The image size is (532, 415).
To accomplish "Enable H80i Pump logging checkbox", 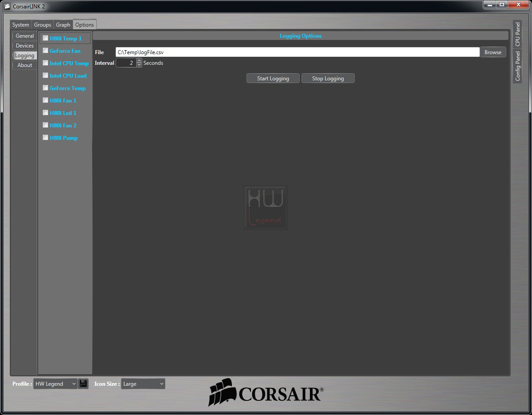I will coord(45,138).
